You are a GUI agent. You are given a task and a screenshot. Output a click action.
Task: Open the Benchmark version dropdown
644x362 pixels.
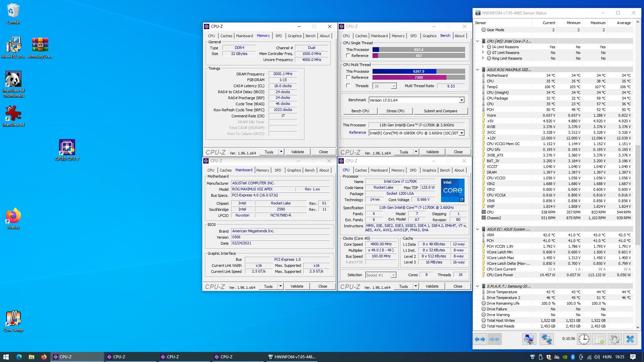point(462,100)
